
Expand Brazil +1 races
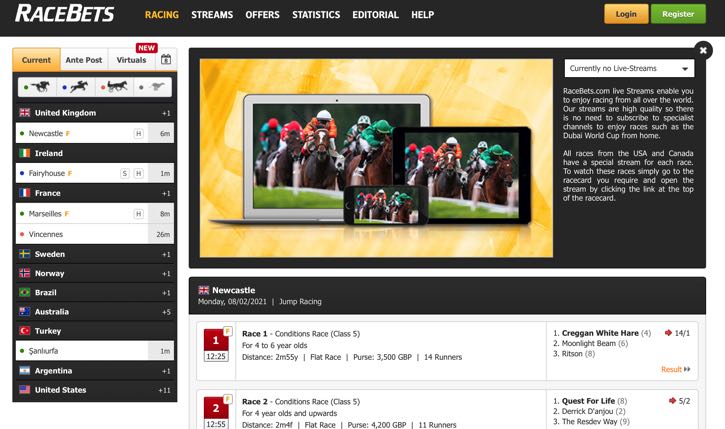point(166,293)
